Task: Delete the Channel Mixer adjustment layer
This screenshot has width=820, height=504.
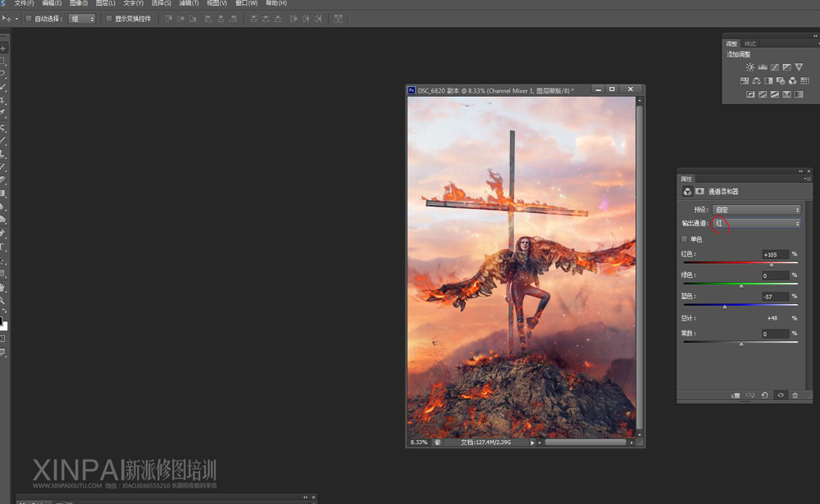Action: (x=795, y=395)
